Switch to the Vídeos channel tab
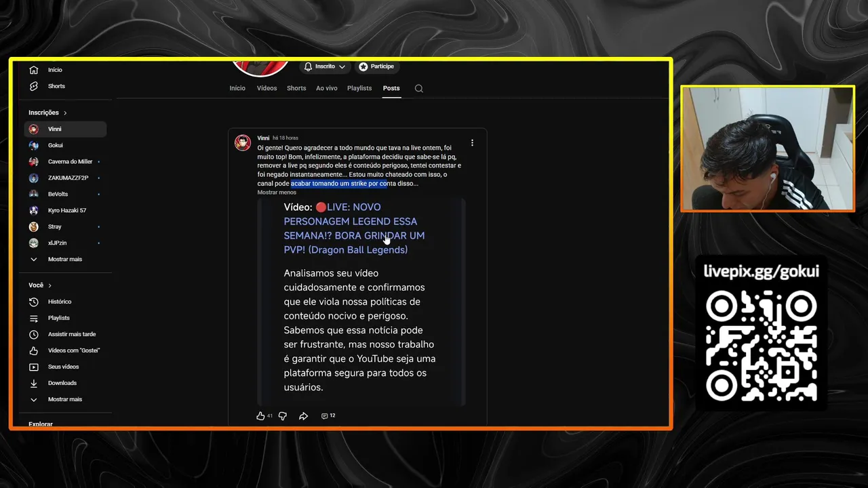The image size is (868, 488). [x=267, y=88]
